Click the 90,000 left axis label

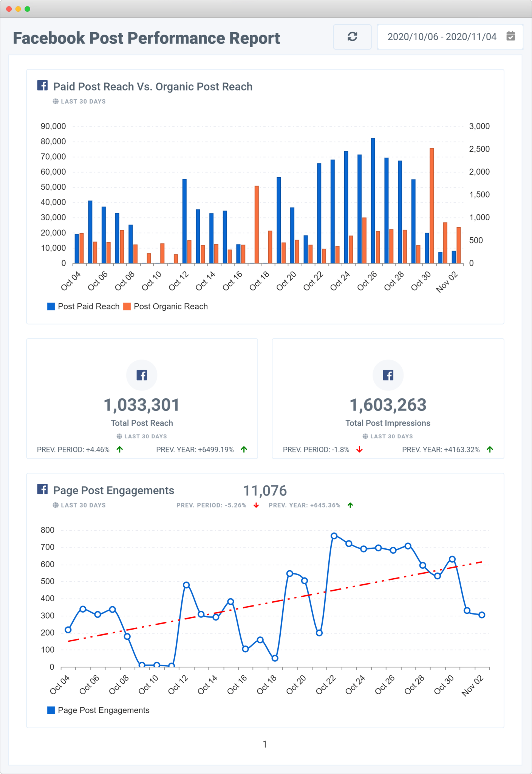click(x=53, y=126)
